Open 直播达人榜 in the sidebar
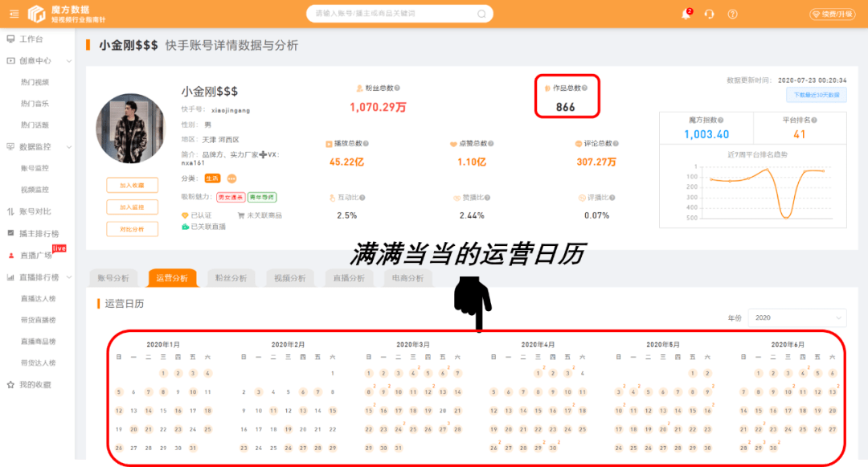868x467 pixels. [39, 299]
